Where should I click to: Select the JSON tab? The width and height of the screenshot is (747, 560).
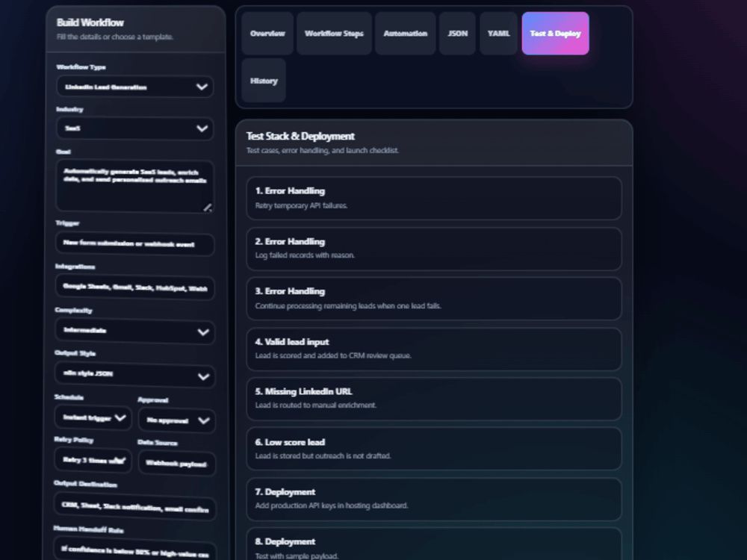(x=457, y=34)
